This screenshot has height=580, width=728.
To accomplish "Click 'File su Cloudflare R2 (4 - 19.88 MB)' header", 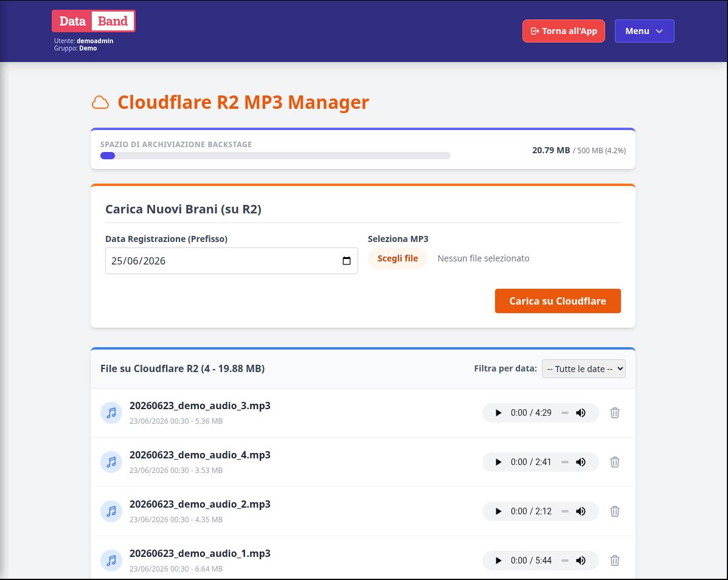I will point(182,368).
